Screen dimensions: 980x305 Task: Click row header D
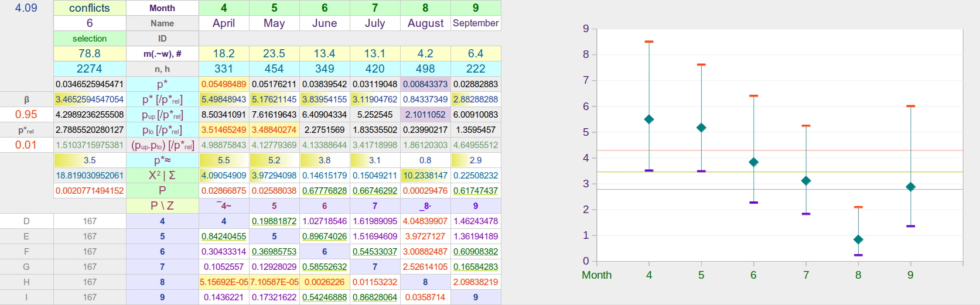click(x=26, y=221)
